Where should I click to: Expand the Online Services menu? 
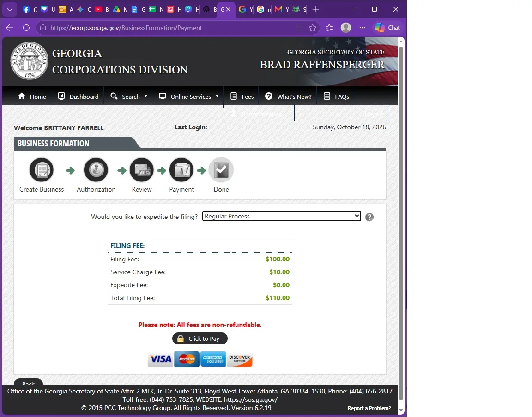pyautogui.click(x=188, y=97)
